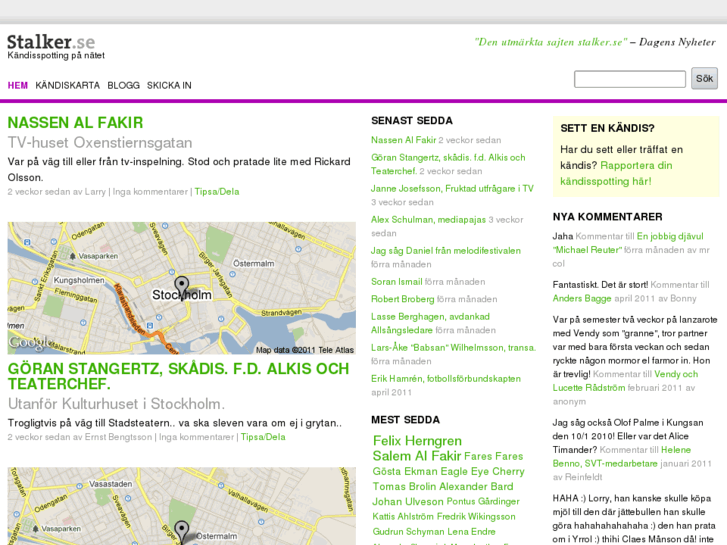This screenshot has height=545, width=727.
Task: Select Fares Fares in Mest sedda
Action: [x=494, y=456]
